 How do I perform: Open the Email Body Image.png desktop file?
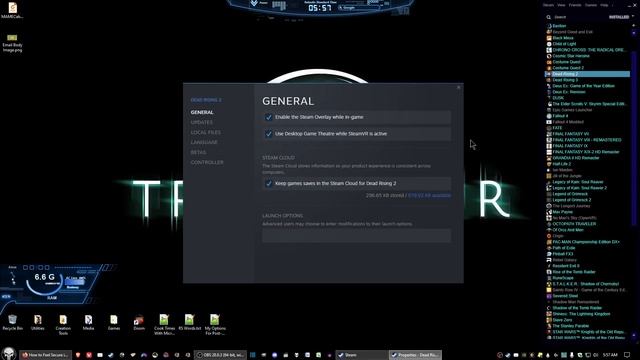[12, 42]
